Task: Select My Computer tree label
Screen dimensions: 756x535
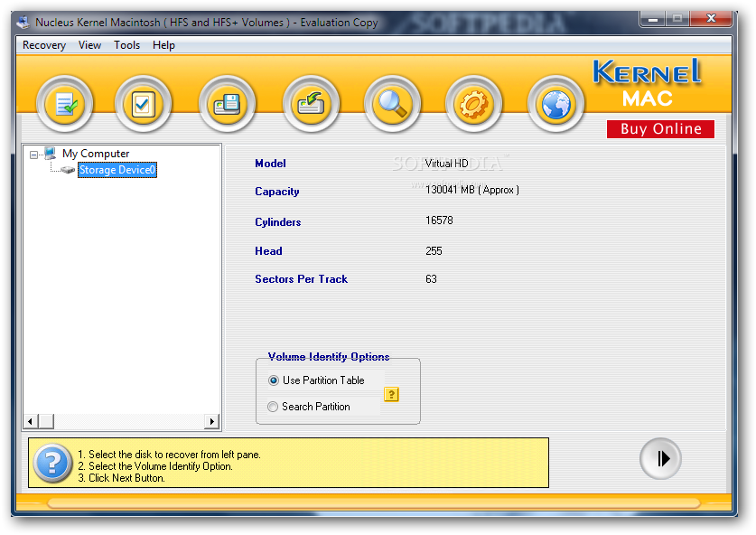Action: point(96,154)
